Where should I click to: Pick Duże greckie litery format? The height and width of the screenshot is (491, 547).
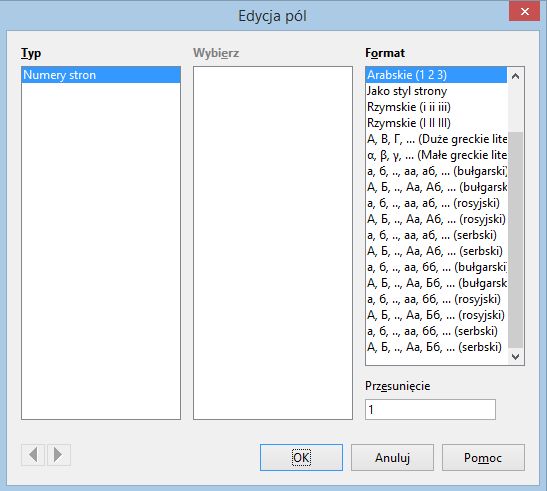click(436, 139)
